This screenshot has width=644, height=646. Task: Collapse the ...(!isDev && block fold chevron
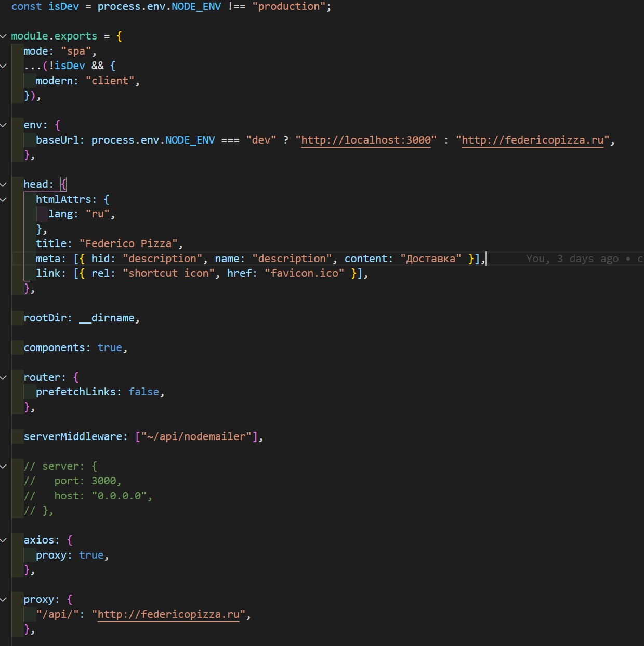click(x=4, y=66)
